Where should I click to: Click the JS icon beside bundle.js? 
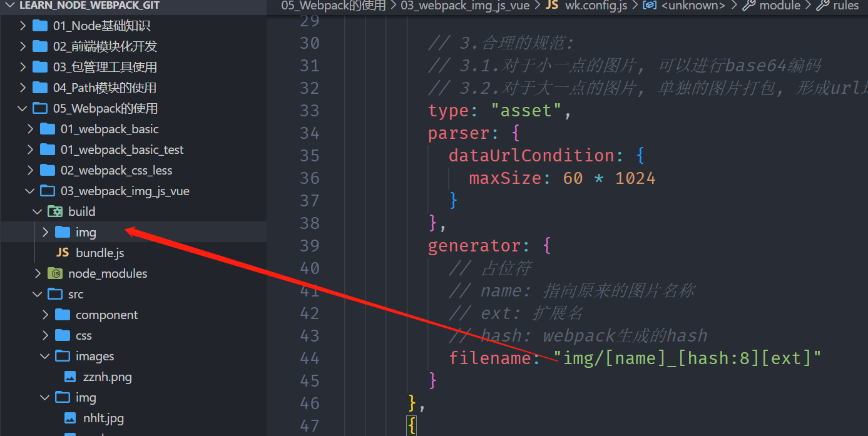[63, 253]
